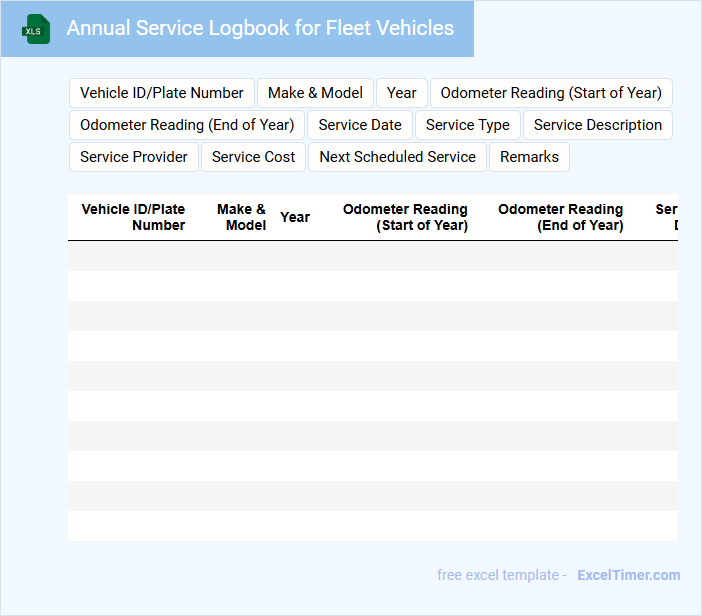Screen dimensions: 702x616
Task: Click the Service Cost tag
Action: pos(254,157)
